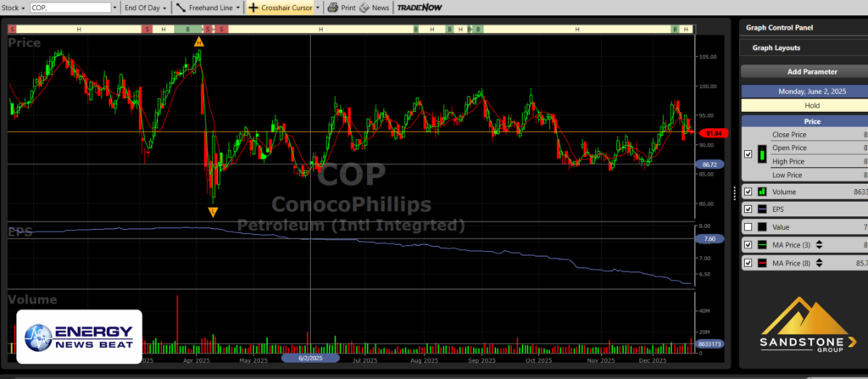Click the Volume parameter label
The width and height of the screenshot is (868, 379).
coord(784,192)
